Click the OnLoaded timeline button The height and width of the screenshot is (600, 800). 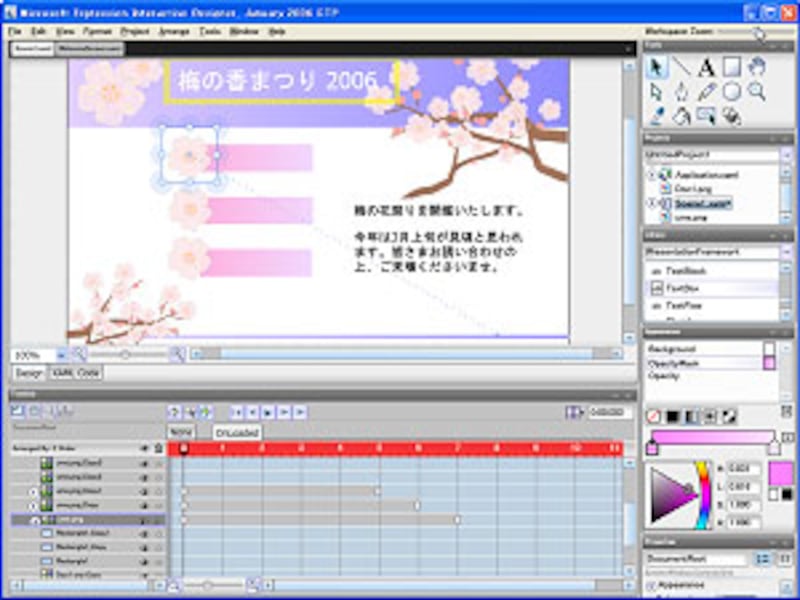236,432
